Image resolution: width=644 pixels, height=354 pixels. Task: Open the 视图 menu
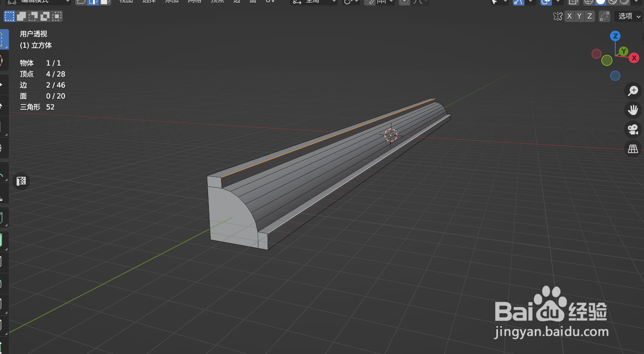(x=126, y=1)
